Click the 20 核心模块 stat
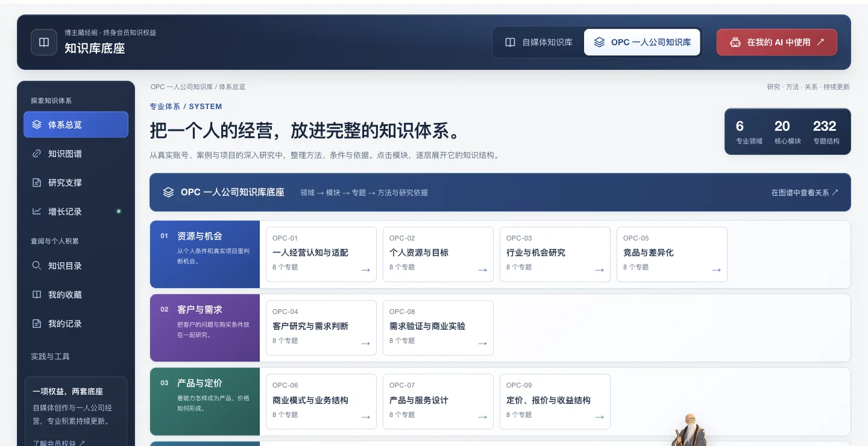The image size is (868, 446). (787, 132)
